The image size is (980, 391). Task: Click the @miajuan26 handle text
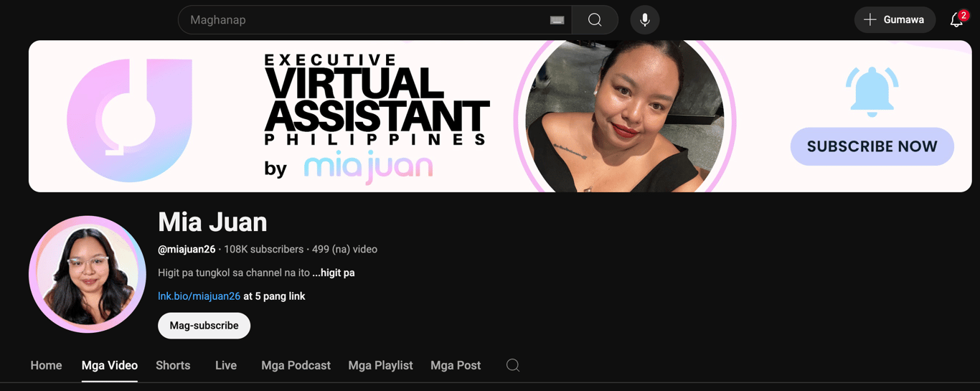point(187,250)
